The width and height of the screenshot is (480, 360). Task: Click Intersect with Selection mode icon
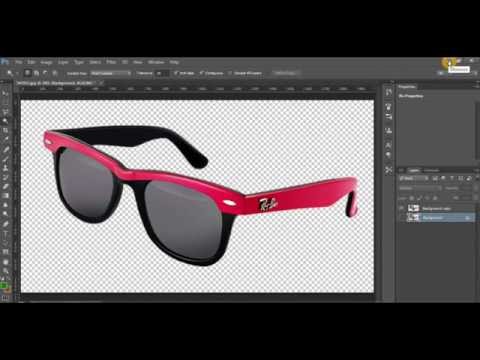pyautogui.click(x=54, y=73)
